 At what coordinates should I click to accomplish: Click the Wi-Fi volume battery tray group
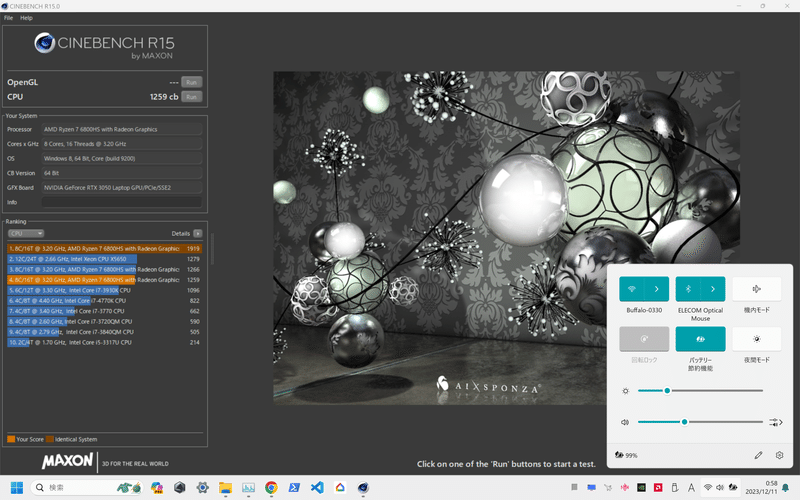tap(720, 488)
